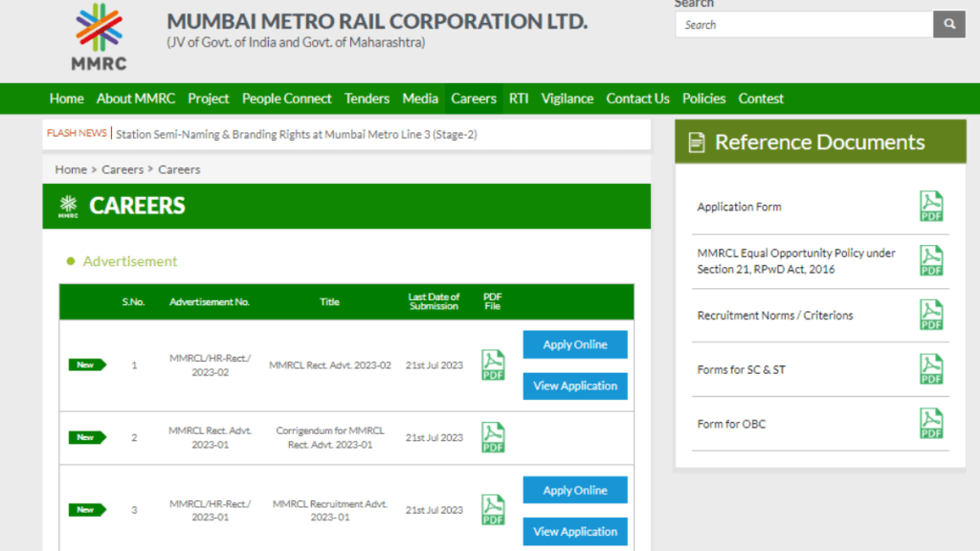Apply Online for Recruitment Advt. 2023-01
This screenshot has width=980, height=551.
pyautogui.click(x=575, y=490)
